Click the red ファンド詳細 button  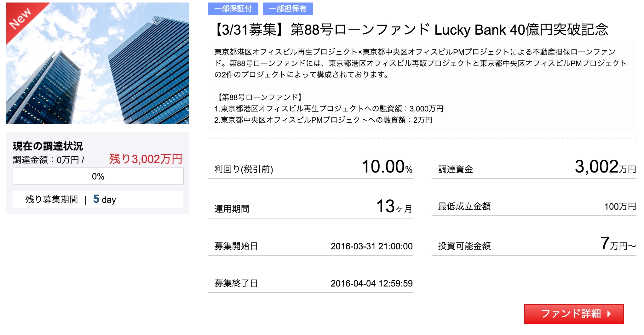tap(574, 314)
